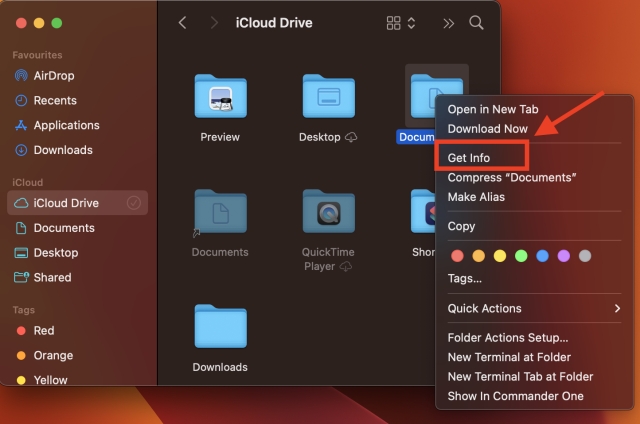
Task: Switch view with the icon grid button
Action: tap(393, 23)
